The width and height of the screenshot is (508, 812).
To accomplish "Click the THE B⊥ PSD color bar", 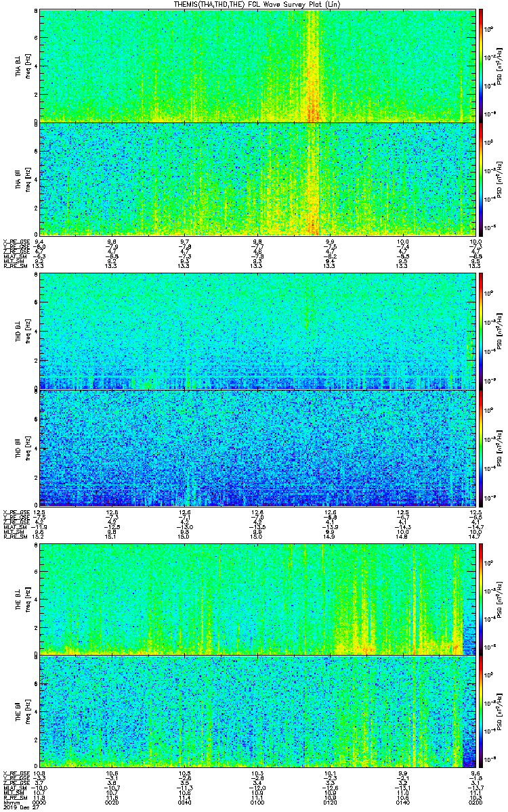I will coord(481,600).
